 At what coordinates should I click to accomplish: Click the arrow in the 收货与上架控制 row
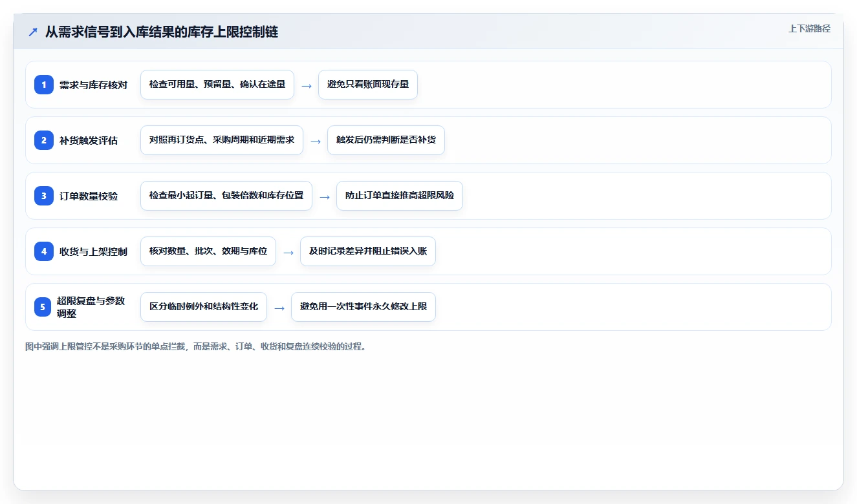pos(288,252)
